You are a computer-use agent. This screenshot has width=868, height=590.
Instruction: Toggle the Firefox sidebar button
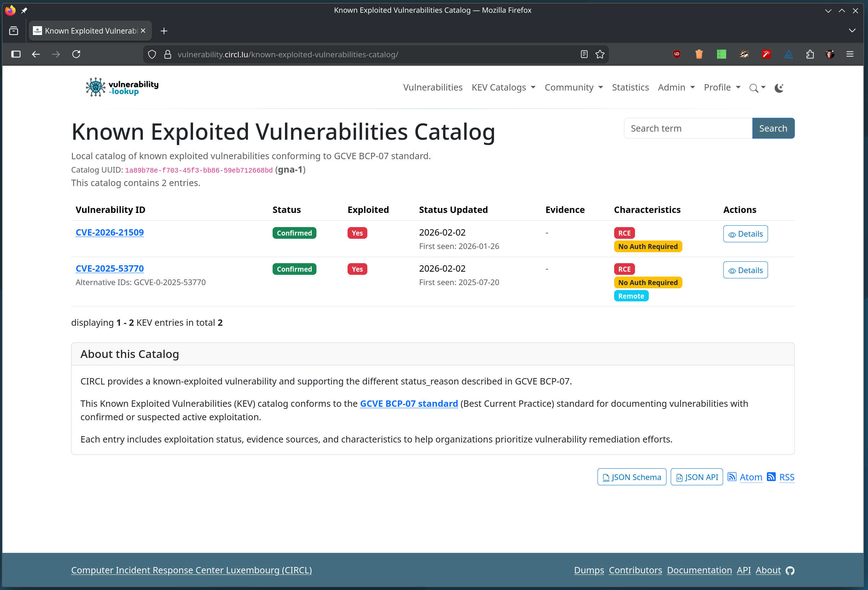(16, 54)
